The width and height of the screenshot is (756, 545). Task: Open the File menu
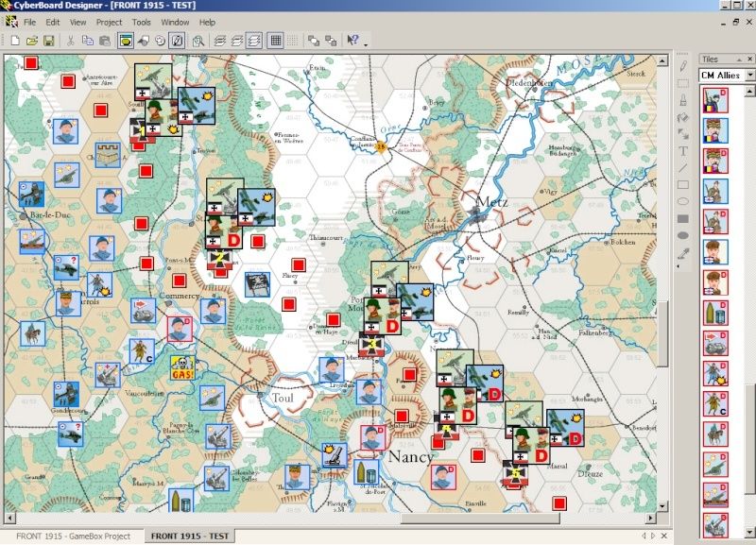[30, 22]
